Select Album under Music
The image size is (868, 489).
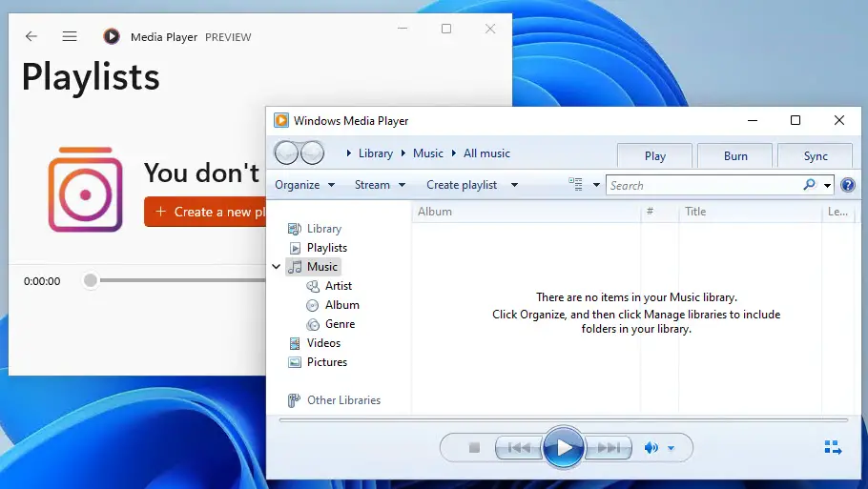click(x=341, y=305)
